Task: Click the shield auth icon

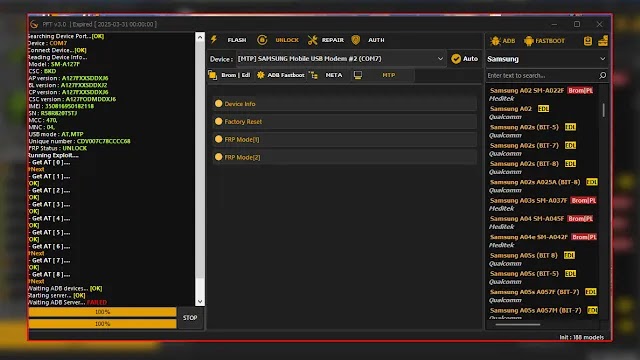Action: pos(356,40)
